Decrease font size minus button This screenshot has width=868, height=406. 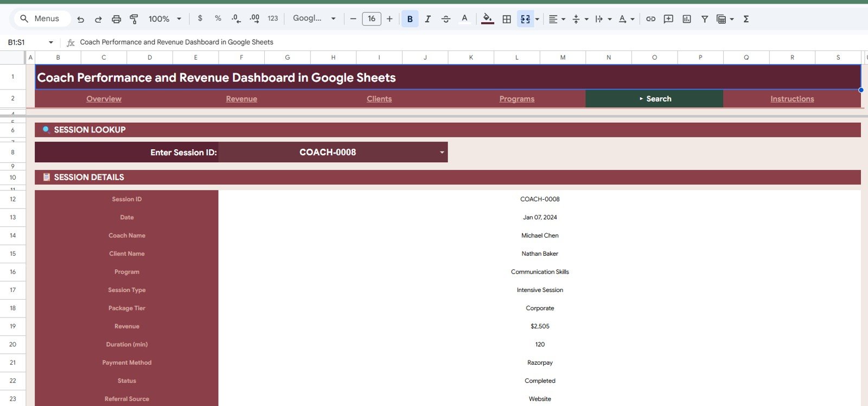[353, 19]
